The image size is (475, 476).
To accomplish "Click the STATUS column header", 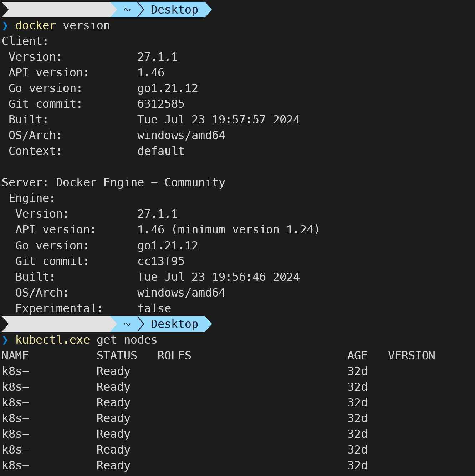I will (117, 355).
